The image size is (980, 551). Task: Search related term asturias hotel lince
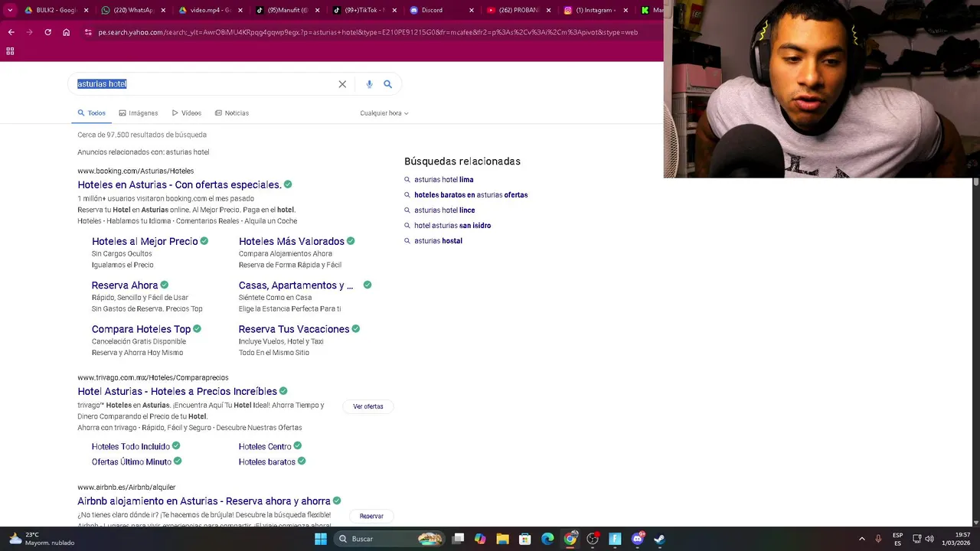[x=445, y=210]
